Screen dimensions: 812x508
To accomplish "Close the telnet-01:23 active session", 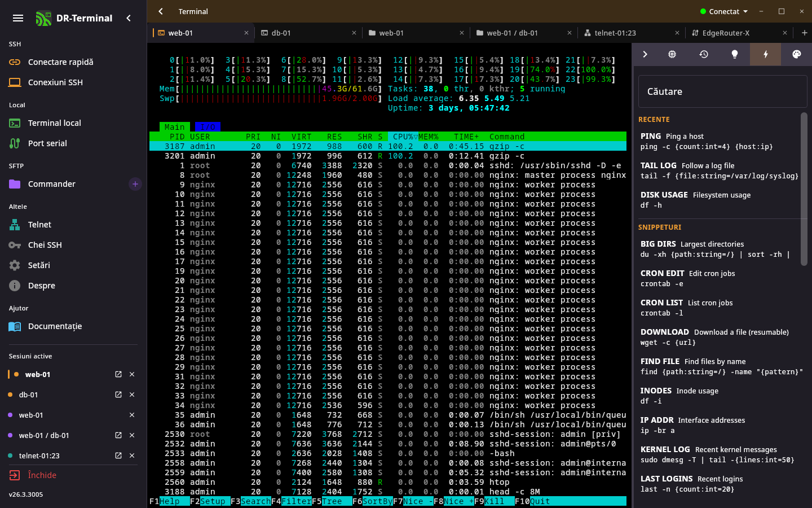I will [x=132, y=456].
